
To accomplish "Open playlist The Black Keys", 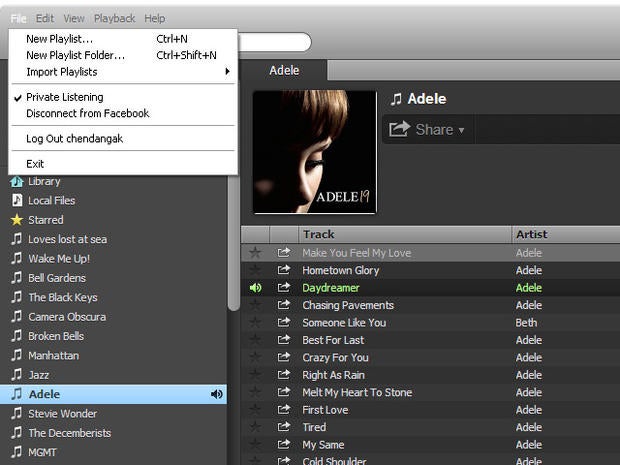I will click(62, 297).
